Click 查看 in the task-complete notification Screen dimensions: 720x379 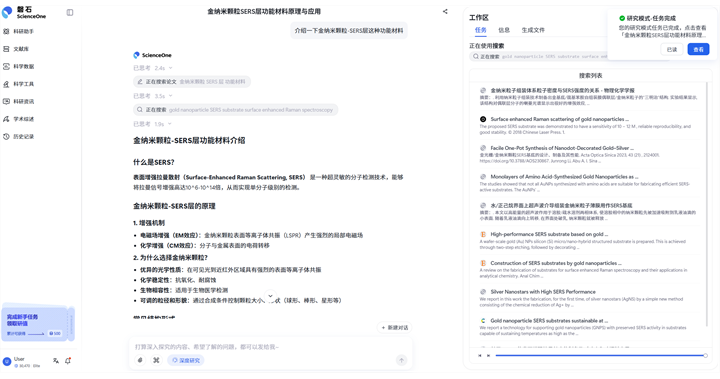pos(698,49)
